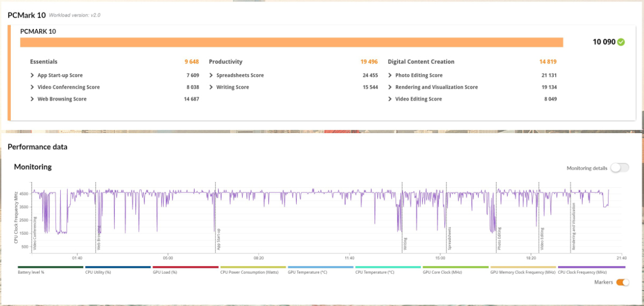This screenshot has height=306, width=644.
Task: Toggle Monitoring details switch on
Action: coord(619,168)
